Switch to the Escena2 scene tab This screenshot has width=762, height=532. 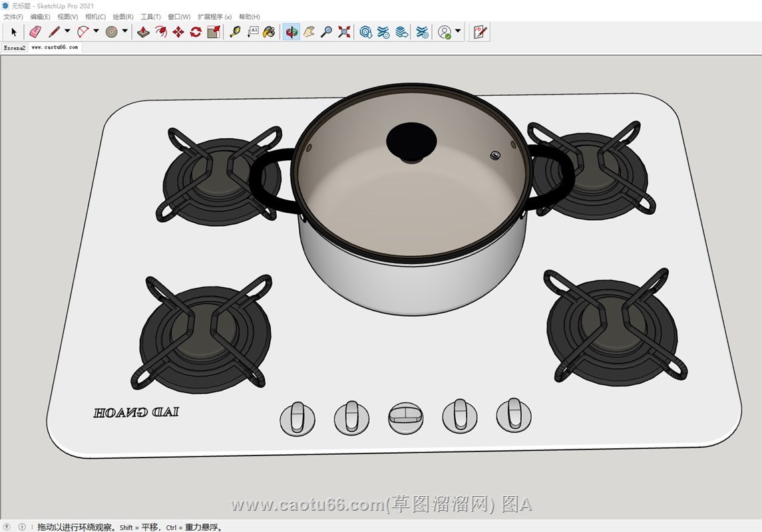point(14,48)
